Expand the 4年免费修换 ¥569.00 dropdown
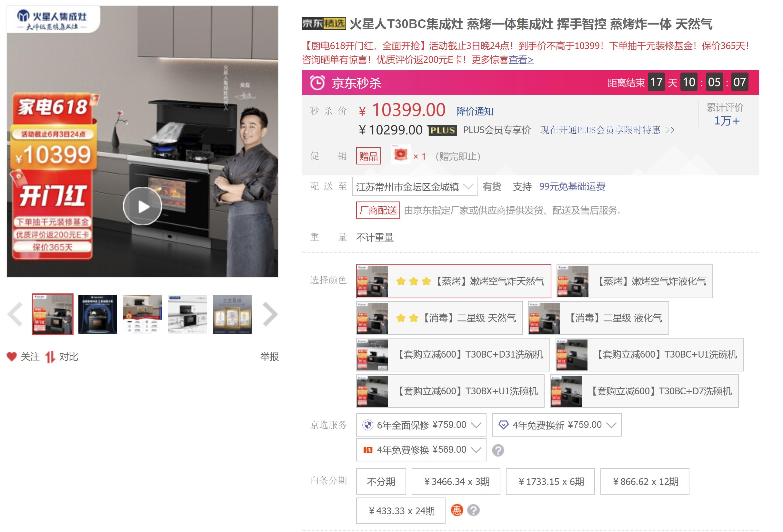783x532 pixels. [x=421, y=450]
